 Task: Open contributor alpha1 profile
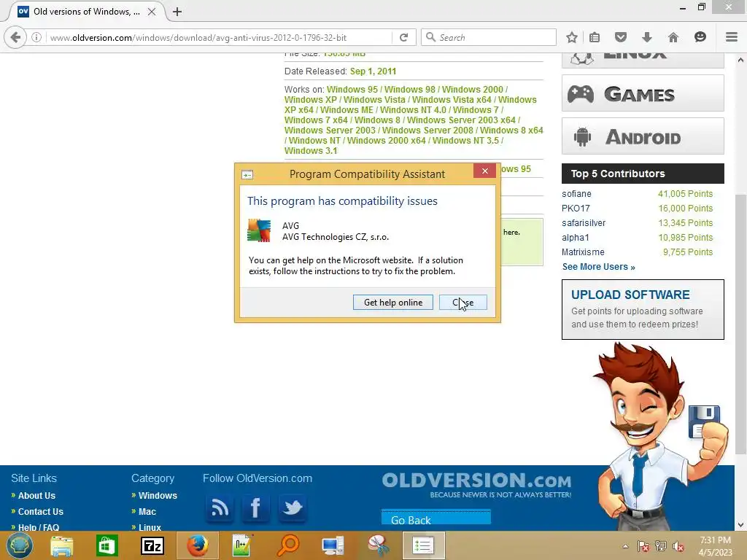click(x=576, y=237)
